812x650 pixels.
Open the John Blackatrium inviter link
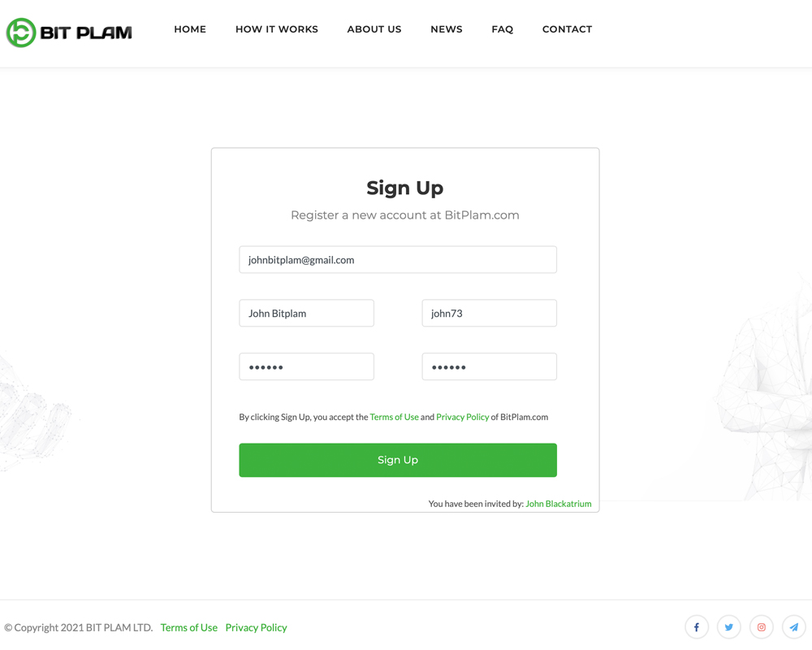pyautogui.click(x=559, y=504)
